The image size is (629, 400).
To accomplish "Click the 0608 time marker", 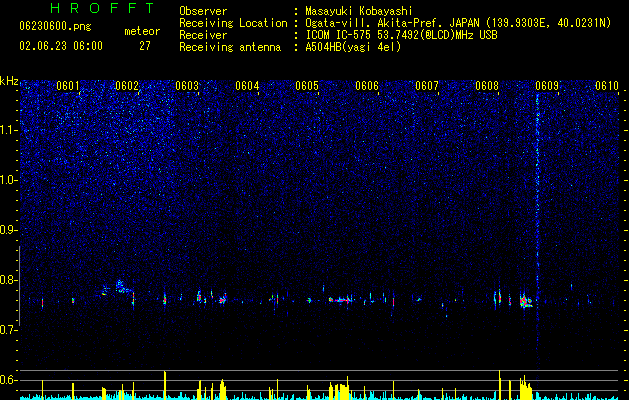I will pos(487,86).
